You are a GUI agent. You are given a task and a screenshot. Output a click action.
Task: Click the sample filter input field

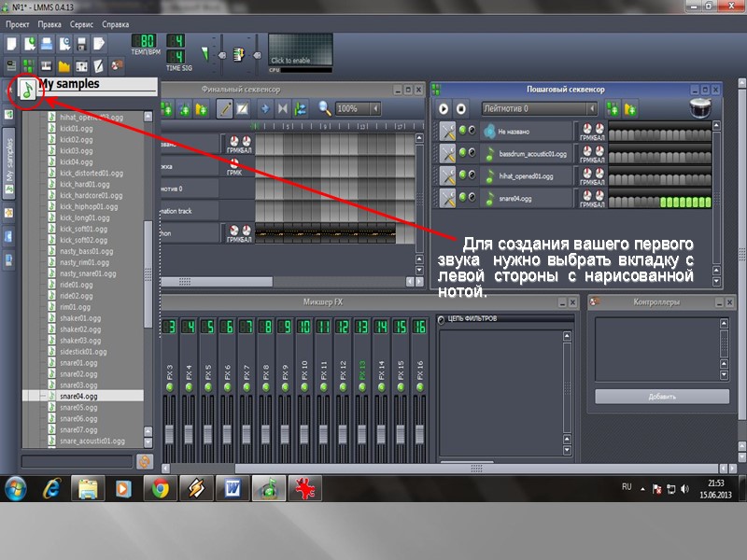coord(78,461)
